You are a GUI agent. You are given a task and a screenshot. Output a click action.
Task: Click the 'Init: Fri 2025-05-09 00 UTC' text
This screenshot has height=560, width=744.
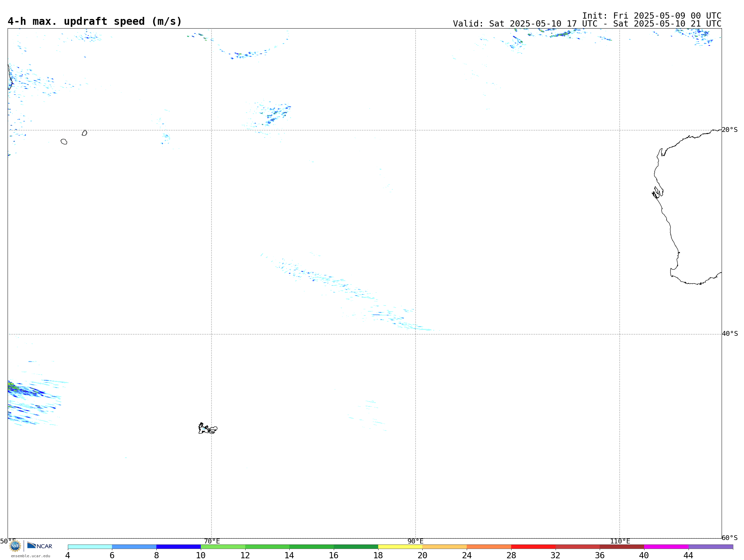(652, 16)
